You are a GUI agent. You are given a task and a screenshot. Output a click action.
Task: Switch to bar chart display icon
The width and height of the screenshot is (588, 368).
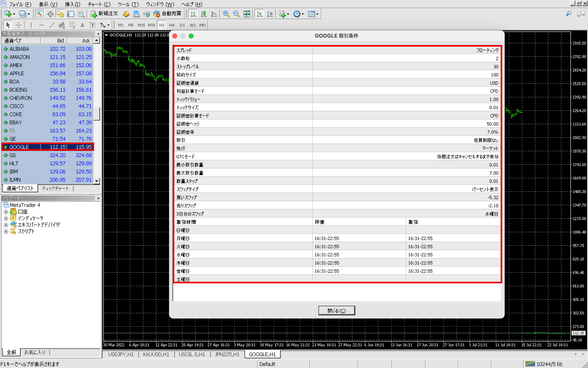(x=193, y=14)
